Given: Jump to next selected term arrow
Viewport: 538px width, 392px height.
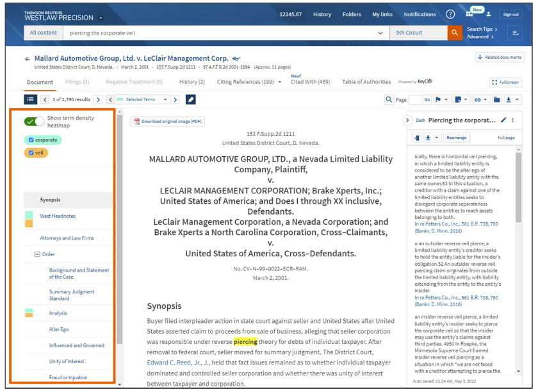Looking at the screenshot, I should (x=175, y=99).
